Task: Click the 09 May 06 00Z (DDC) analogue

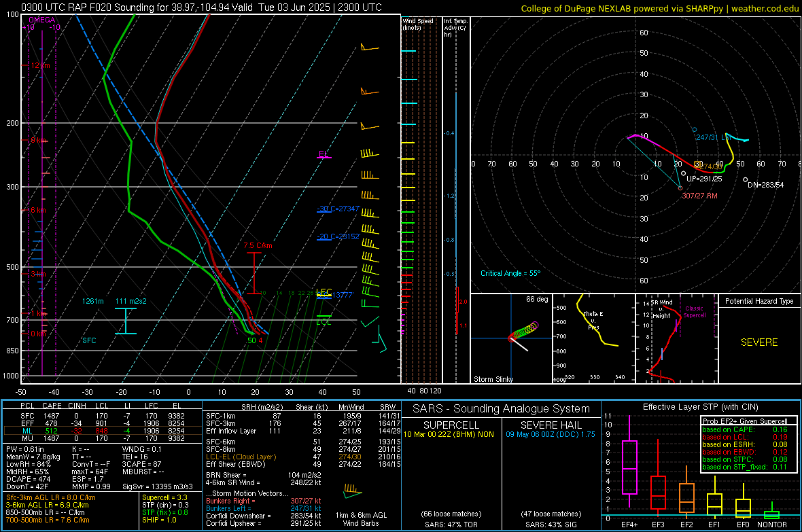Action: (551, 434)
